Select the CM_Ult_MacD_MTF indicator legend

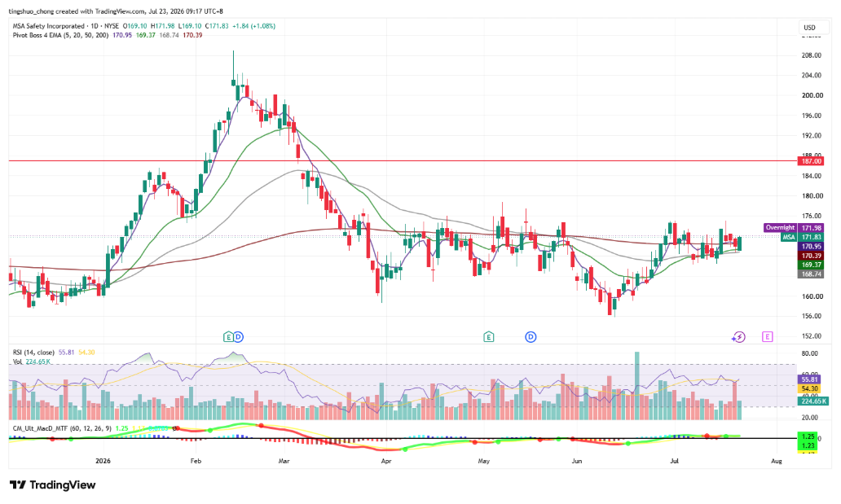(62, 428)
